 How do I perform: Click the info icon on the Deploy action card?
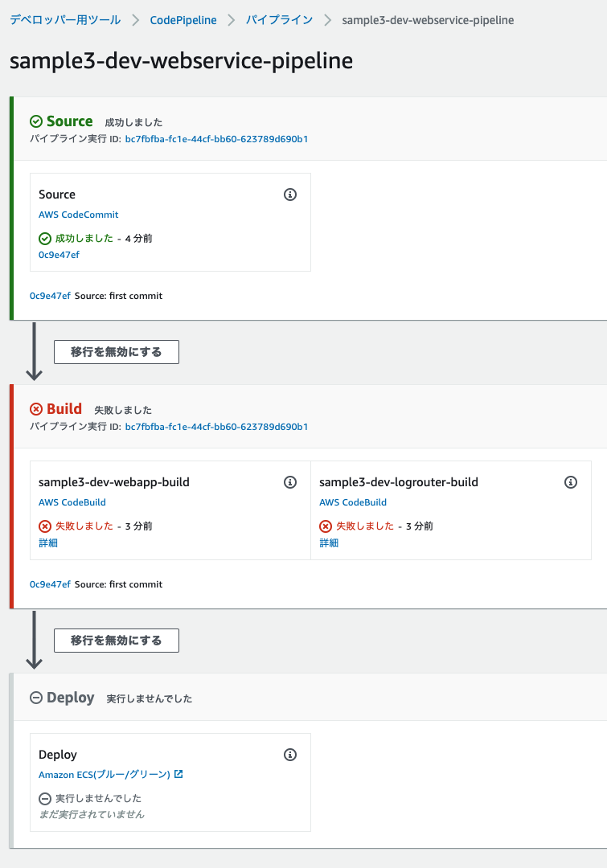coord(290,755)
